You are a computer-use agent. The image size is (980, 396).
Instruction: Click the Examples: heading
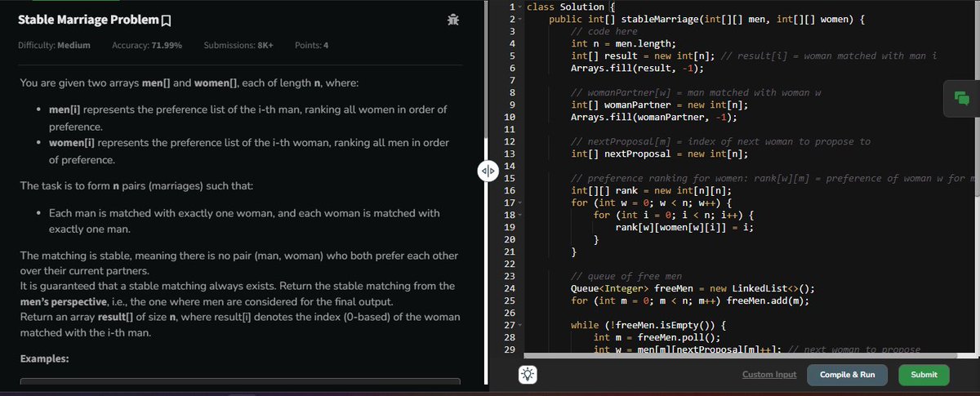pyautogui.click(x=43, y=358)
